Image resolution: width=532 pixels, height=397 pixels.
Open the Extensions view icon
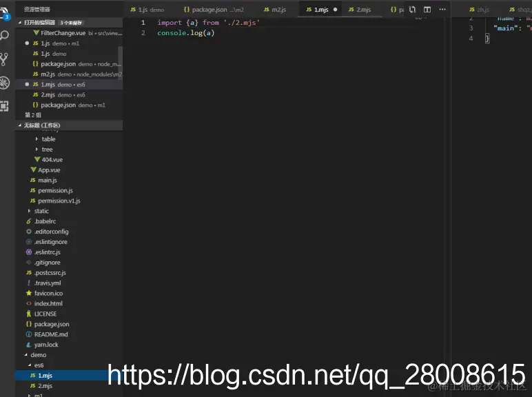[x=4, y=106]
